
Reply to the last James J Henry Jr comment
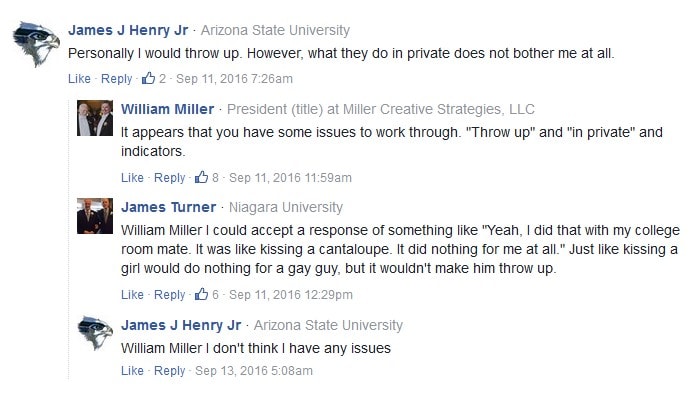(170, 370)
